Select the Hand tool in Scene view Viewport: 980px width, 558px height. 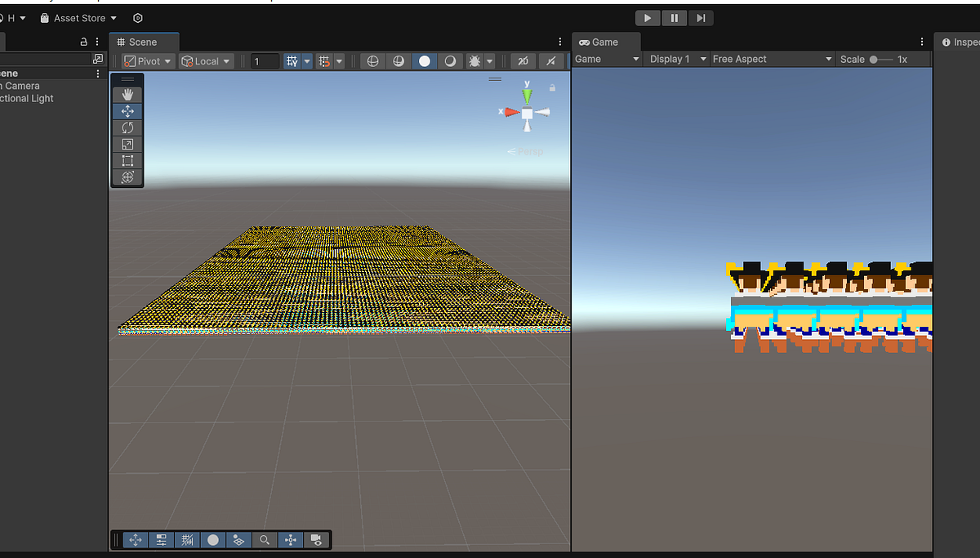pos(127,94)
